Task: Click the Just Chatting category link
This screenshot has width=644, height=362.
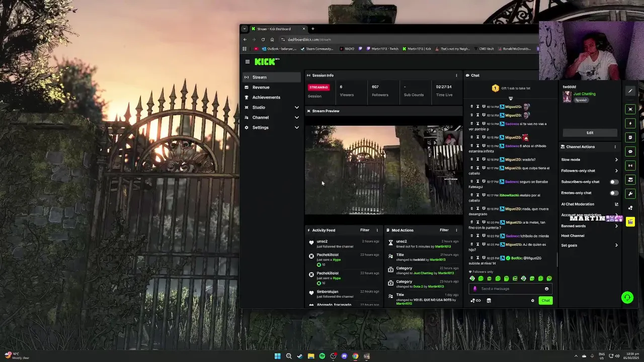Action: click(x=585, y=94)
